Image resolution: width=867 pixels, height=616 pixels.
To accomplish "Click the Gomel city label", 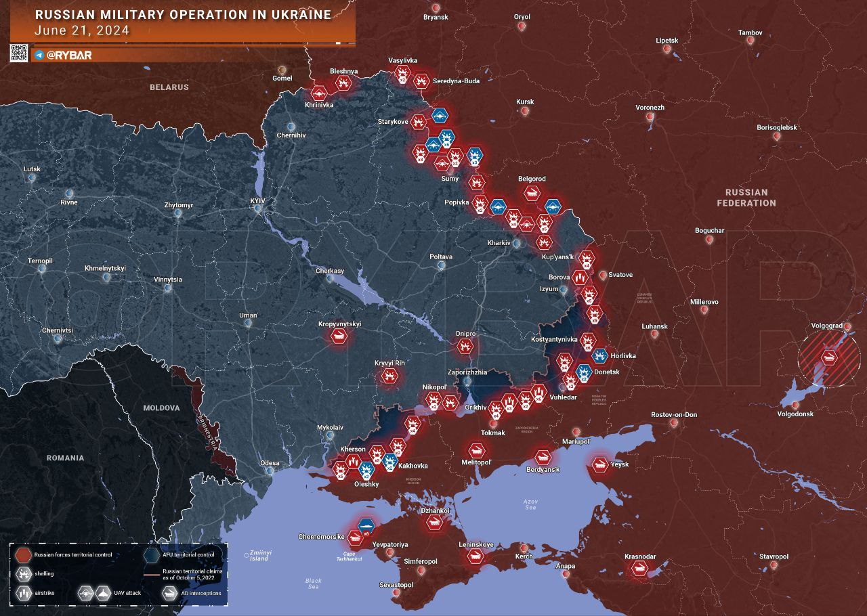I will 282,78.
